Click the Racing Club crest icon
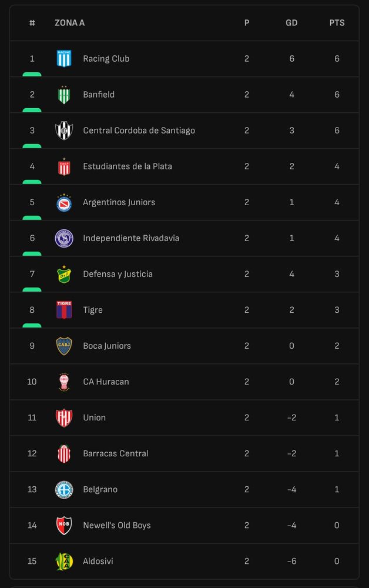The width and height of the screenshot is (369, 588). click(x=64, y=59)
